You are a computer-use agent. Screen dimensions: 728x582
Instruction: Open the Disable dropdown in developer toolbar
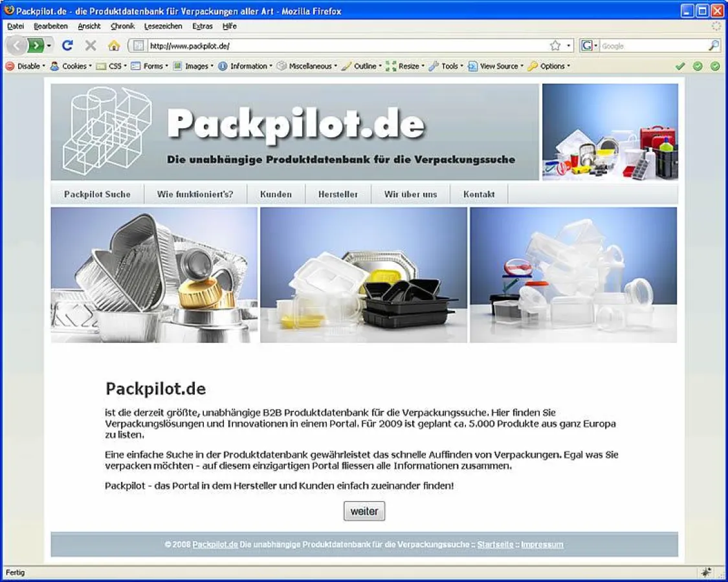click(26, 66)
